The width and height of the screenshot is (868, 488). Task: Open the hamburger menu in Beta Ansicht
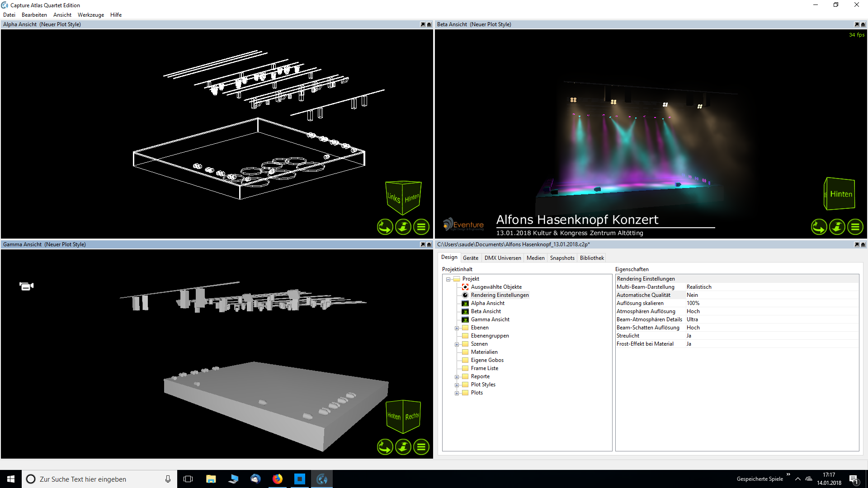(855, 227)
